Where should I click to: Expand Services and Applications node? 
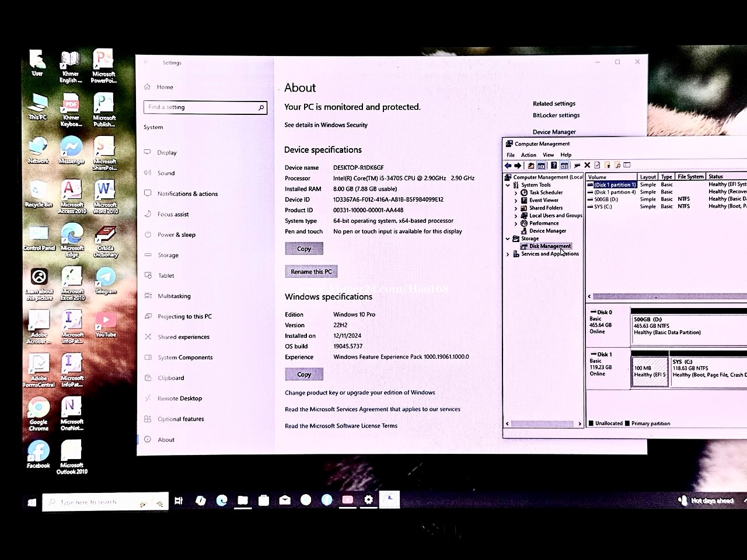pyautogui.click(x=508, y=254)
